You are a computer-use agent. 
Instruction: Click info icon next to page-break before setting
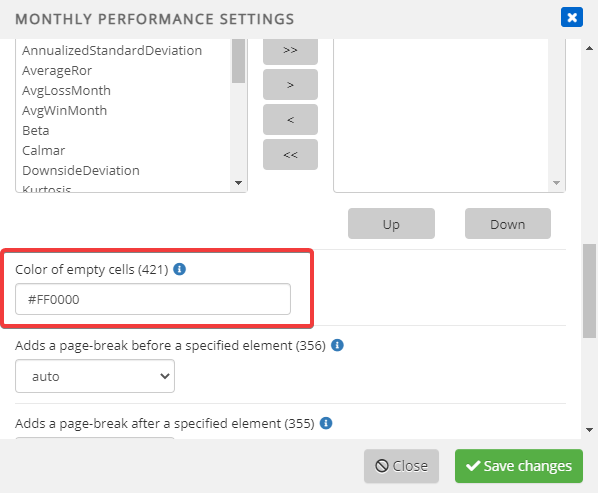pos(337,345)
